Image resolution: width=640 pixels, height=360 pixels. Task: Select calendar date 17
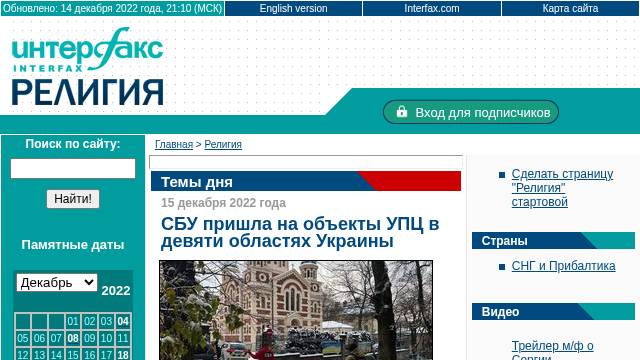click(x=106, y=354)
